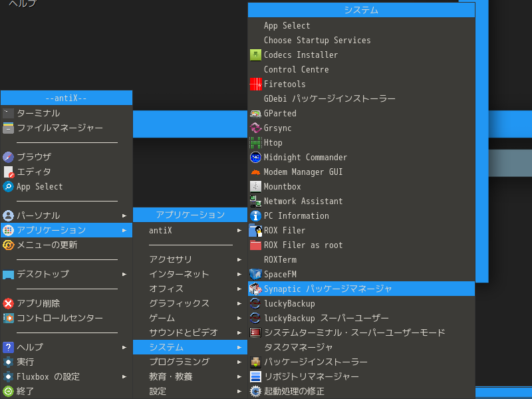Expand the インターネット submenu arrow
The width and height of the screenshot is (532, 399).
239,275
